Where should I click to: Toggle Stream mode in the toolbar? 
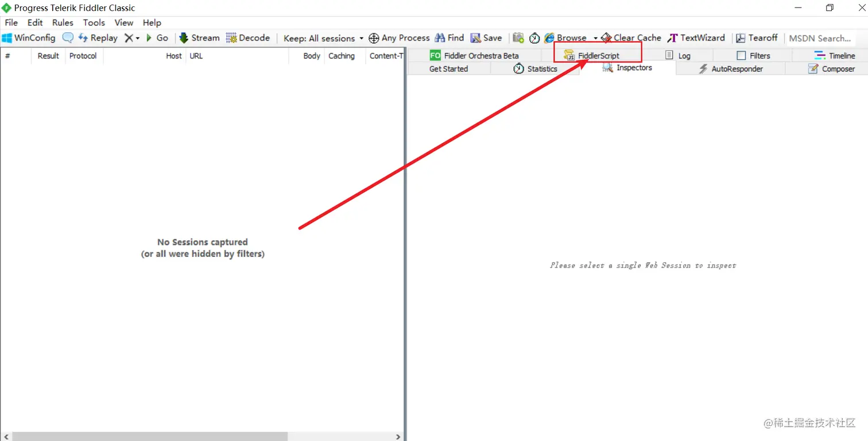coord(199,38)
